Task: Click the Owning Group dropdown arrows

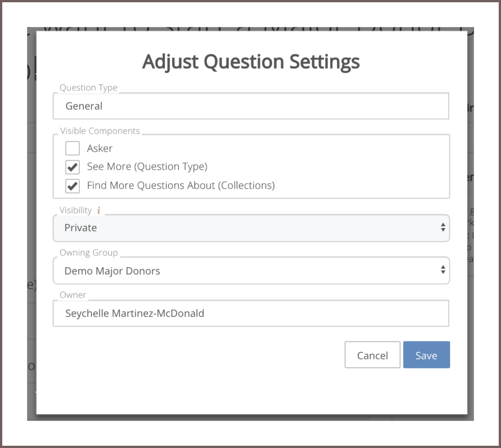Action: [443, 270]
